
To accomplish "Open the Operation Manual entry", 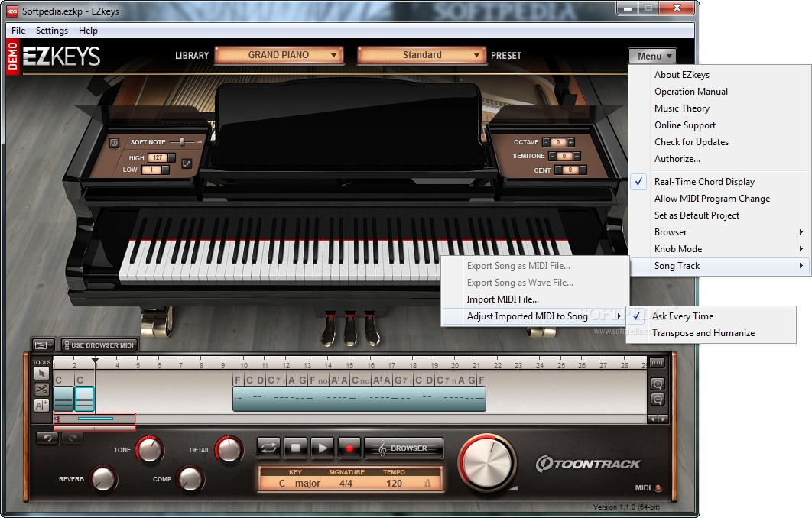I will [720, 92].
